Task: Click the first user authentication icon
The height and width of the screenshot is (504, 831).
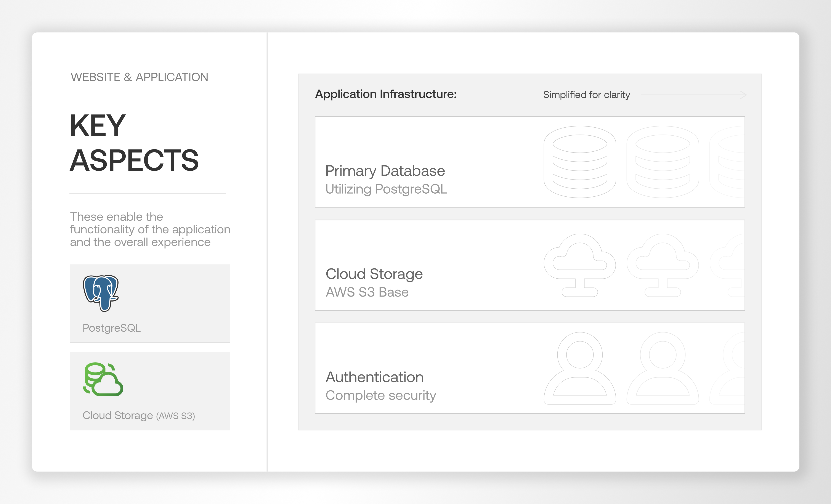Action: 580,368
